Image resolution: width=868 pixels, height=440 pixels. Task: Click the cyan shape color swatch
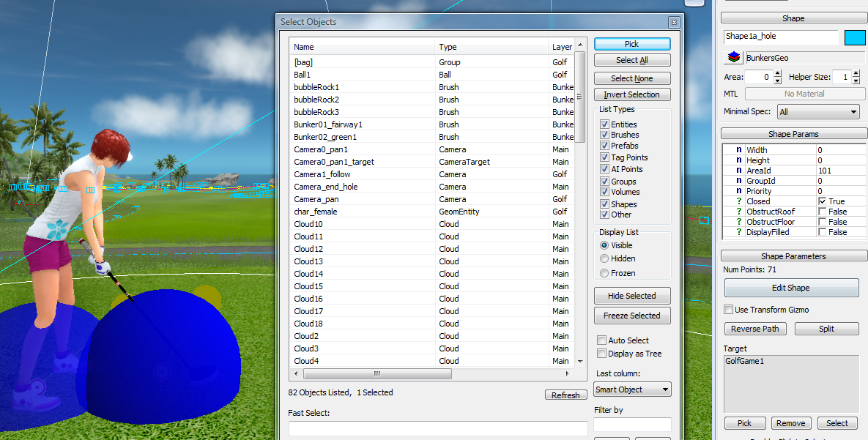[x=855, y=37]
